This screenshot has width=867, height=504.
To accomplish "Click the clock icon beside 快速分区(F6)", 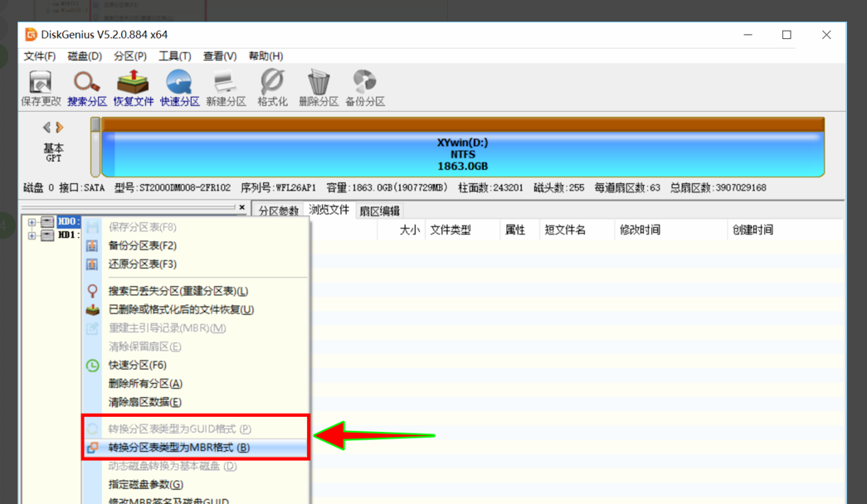I will pos(92,366).
